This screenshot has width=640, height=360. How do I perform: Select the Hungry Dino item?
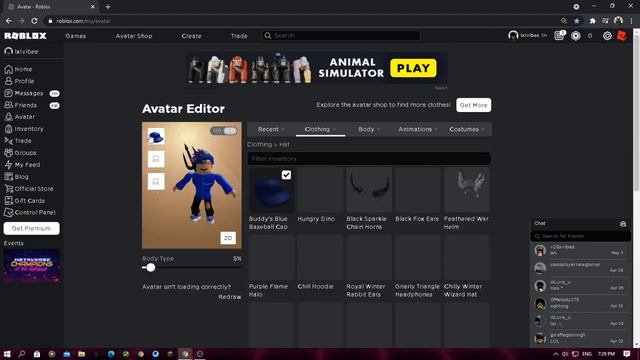pos(320,195)
